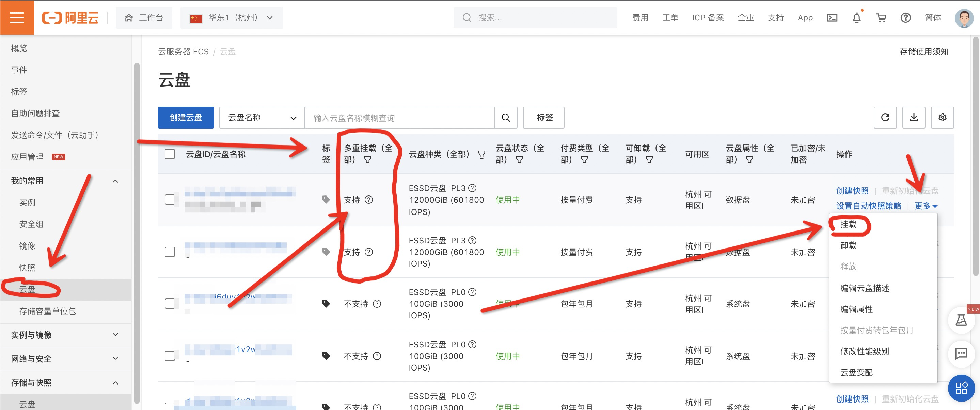Click the disk name search input field
Image resolution: width=980 pixels, height=410 pixels.
(399, 118)
